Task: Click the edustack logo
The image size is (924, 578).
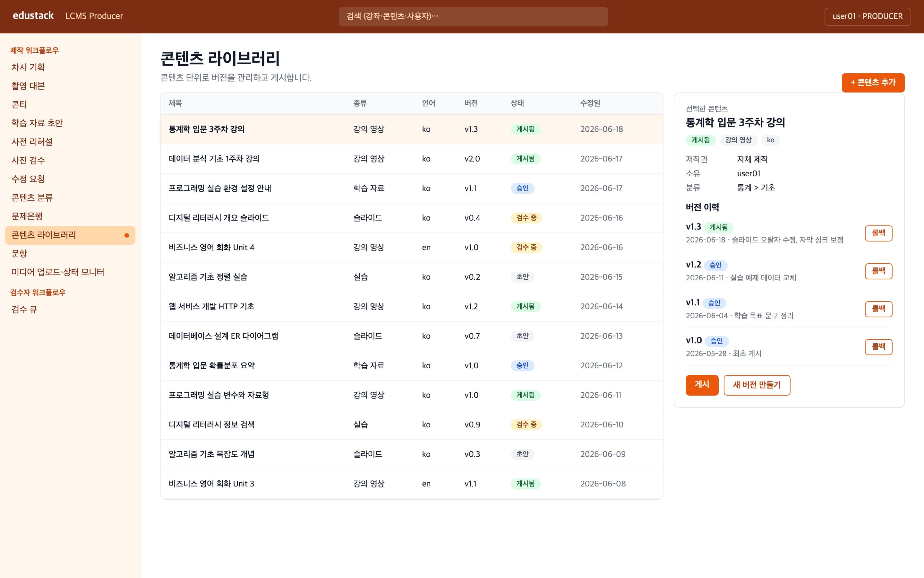Action: click(x=33, y=16)
